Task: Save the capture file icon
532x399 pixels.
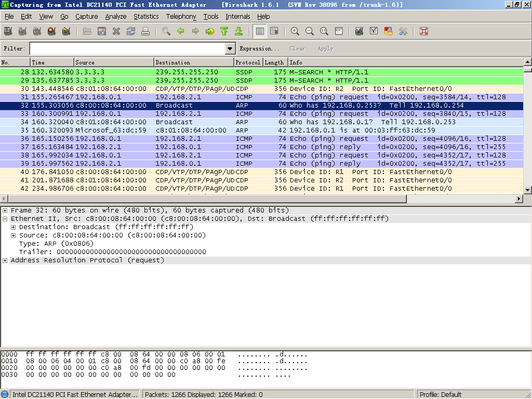Action: coord(102,31)
